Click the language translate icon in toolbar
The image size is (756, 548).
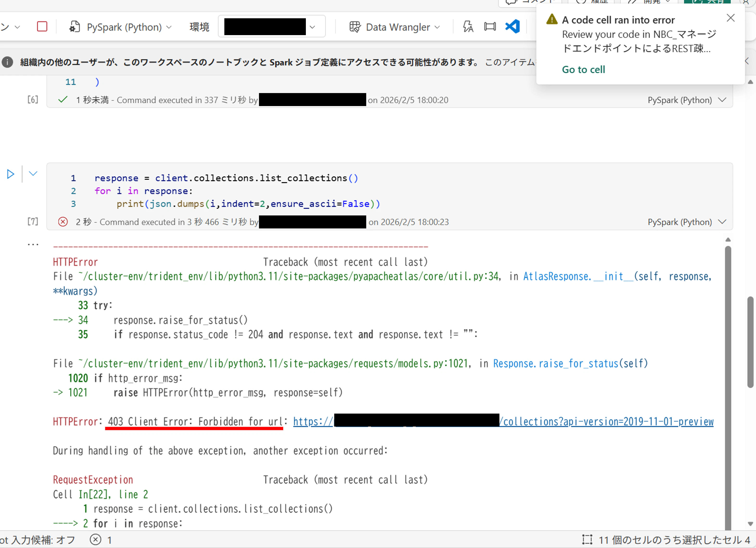pyautogui.click(x=468, y=27)
